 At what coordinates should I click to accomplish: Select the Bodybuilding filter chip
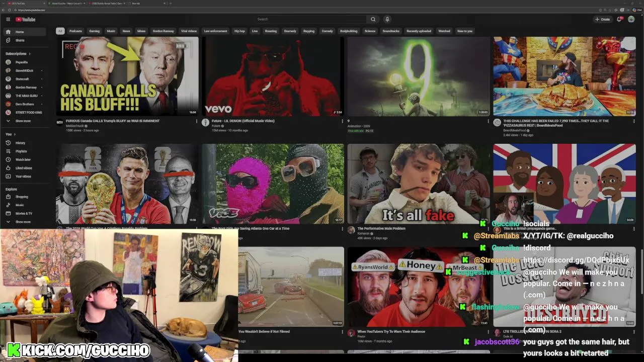click(x=349, y=31)
